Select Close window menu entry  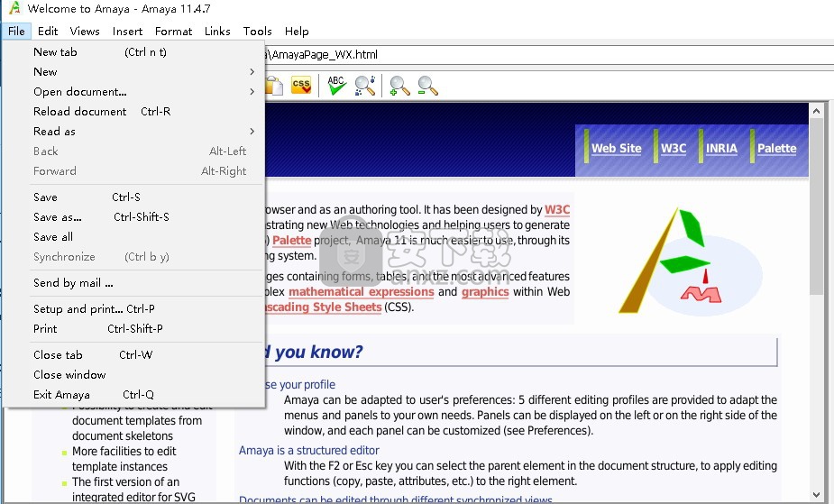[x=134, y=375]
